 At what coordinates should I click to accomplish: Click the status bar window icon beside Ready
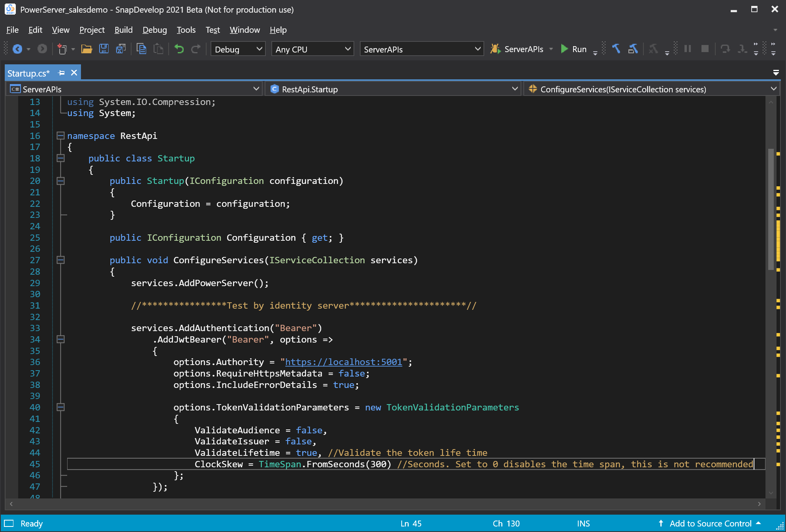[x=9, y=523]
